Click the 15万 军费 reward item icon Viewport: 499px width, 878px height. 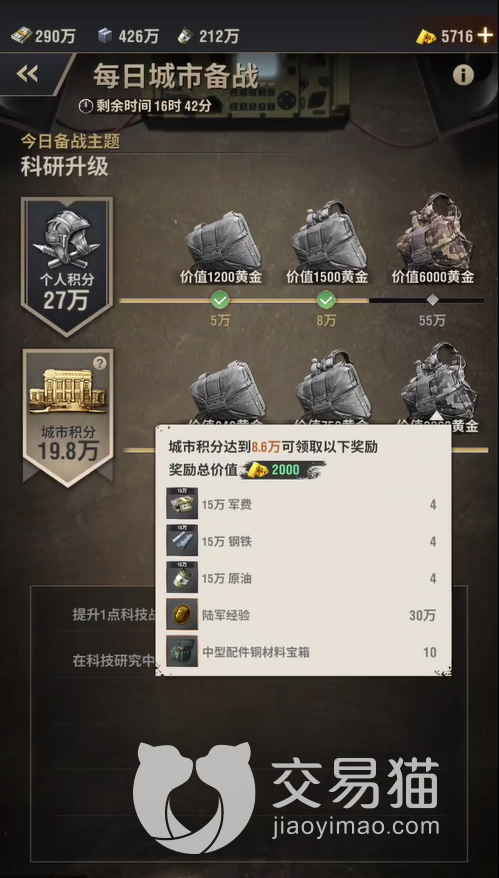coord(182,503)
